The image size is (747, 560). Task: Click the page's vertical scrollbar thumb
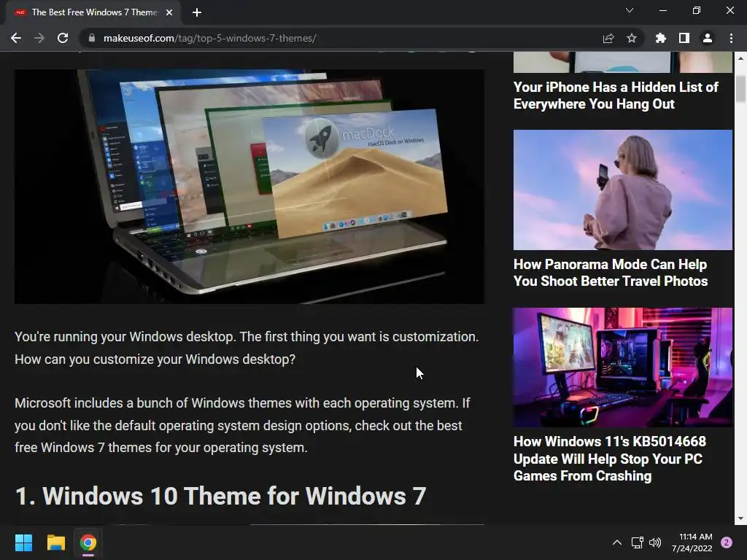(x=740, y=88)
